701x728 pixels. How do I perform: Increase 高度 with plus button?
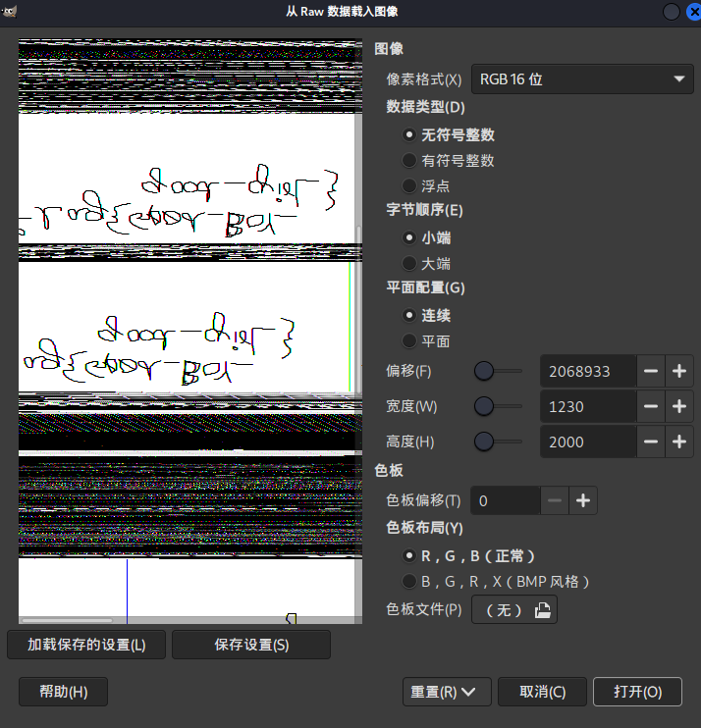(x=679, y=442)
